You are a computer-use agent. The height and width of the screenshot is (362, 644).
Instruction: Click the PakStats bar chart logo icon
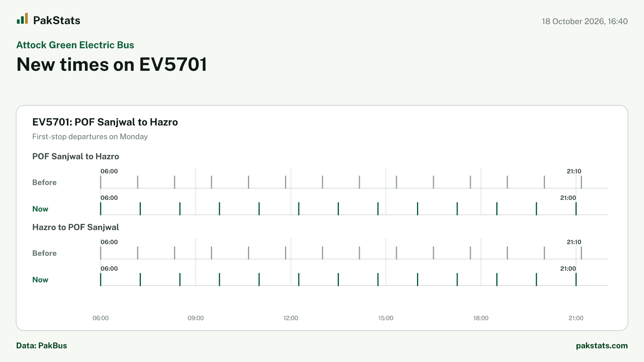click(22, 19)
